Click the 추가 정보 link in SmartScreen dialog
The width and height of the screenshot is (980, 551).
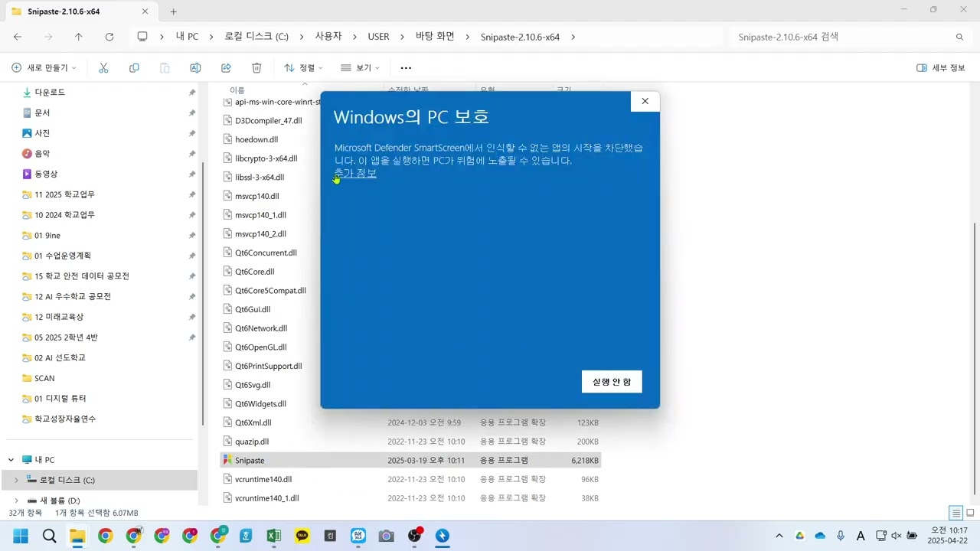(355, 173)
